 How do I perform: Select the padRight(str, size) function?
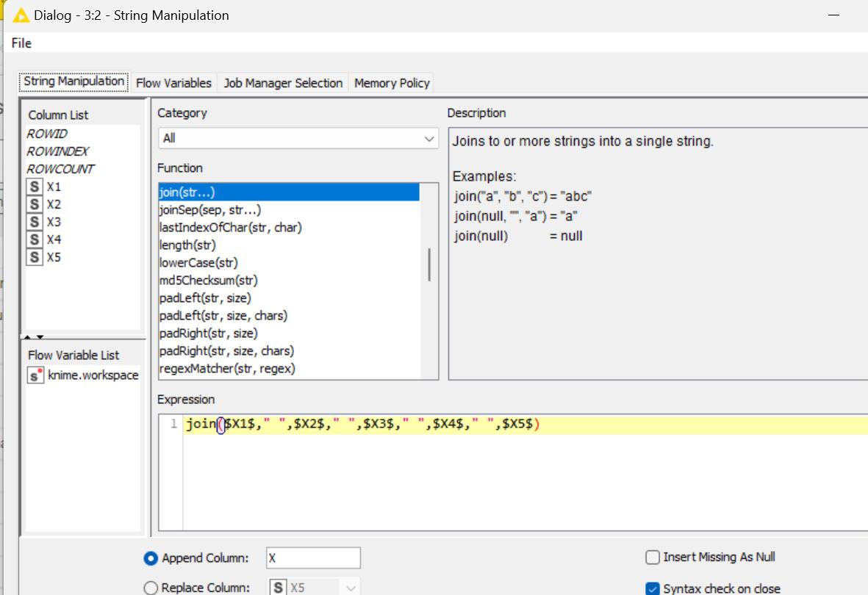coord(289,333)
